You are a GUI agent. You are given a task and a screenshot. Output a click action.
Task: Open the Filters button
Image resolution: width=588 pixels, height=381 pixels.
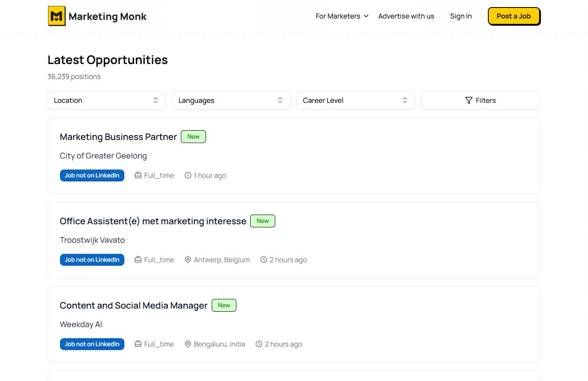[480, 101]
